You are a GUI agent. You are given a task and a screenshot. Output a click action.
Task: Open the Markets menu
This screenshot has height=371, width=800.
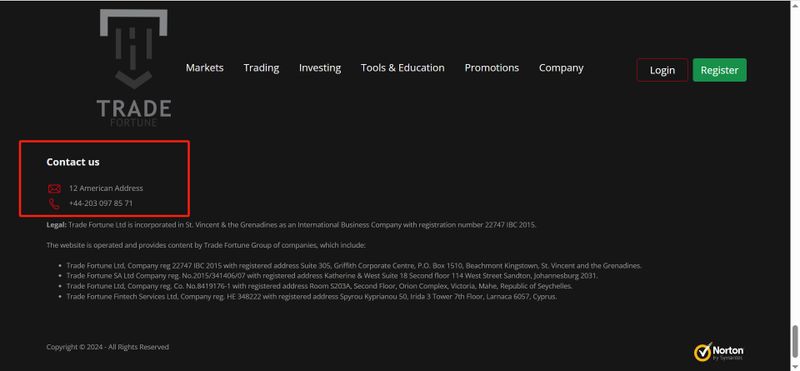pos(205,68)
